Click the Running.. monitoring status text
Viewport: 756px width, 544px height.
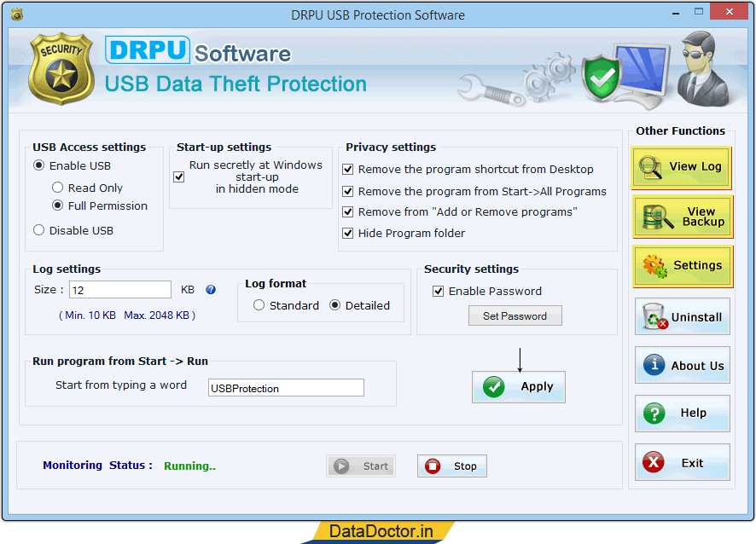[x=189, y=466]
